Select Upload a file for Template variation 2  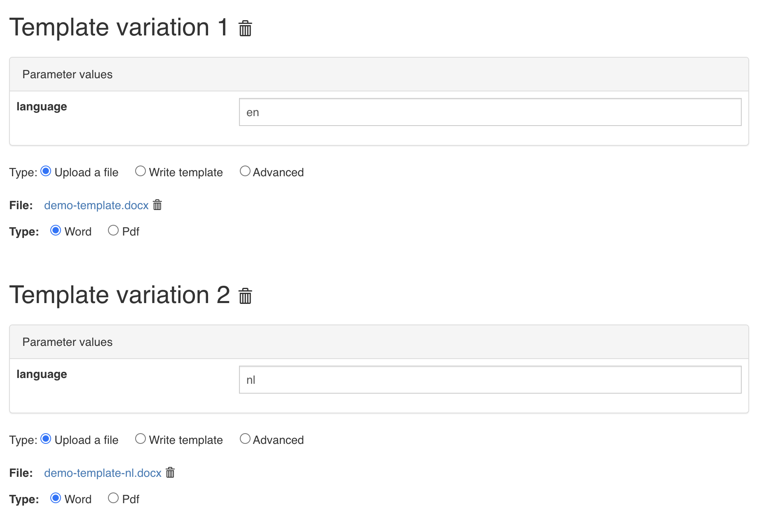(x=46, y=438)
